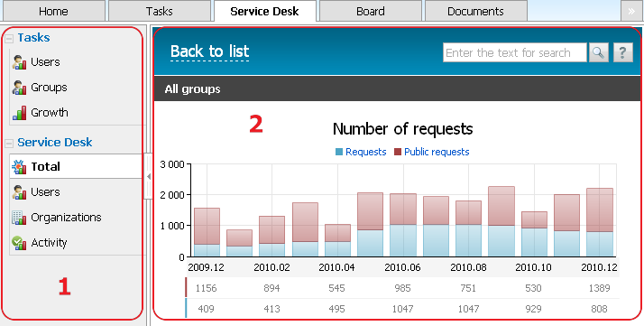
Task: Click the 2010.08 axis label
Action: click(x=468, y=267)
